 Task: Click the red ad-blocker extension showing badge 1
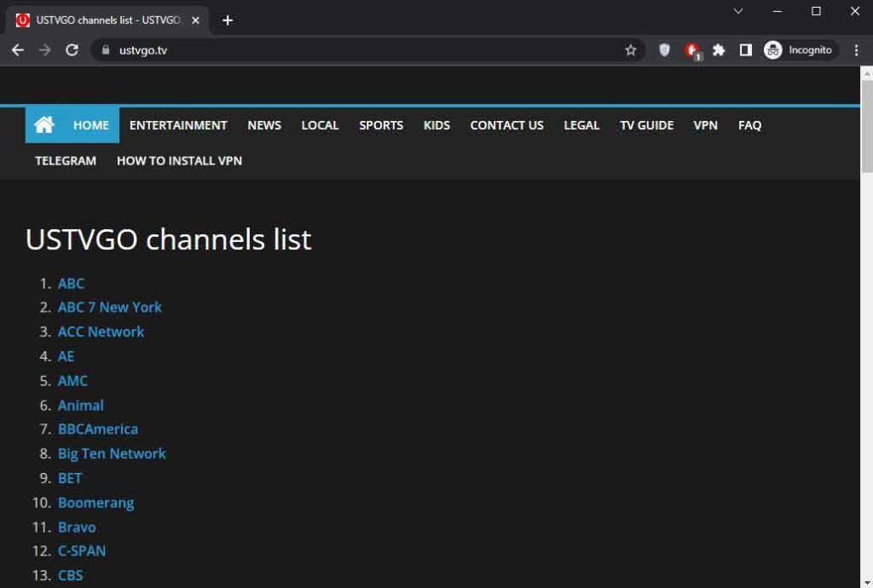[x=692, y=49]
